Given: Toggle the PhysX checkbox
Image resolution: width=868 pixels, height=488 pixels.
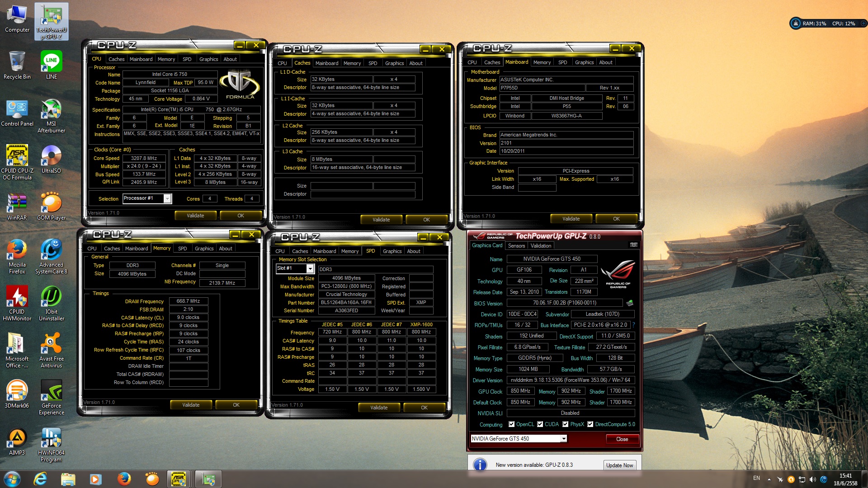Looking at the screenshot, I should click(565, 424).
